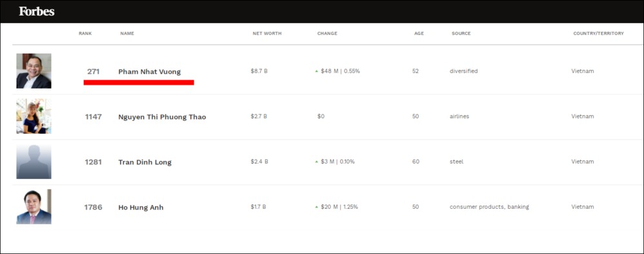Open Nguyen Thi Phuong Thao's photo thumbnail
The height and width of the screenshot is (254, 644).
[34, 116]
